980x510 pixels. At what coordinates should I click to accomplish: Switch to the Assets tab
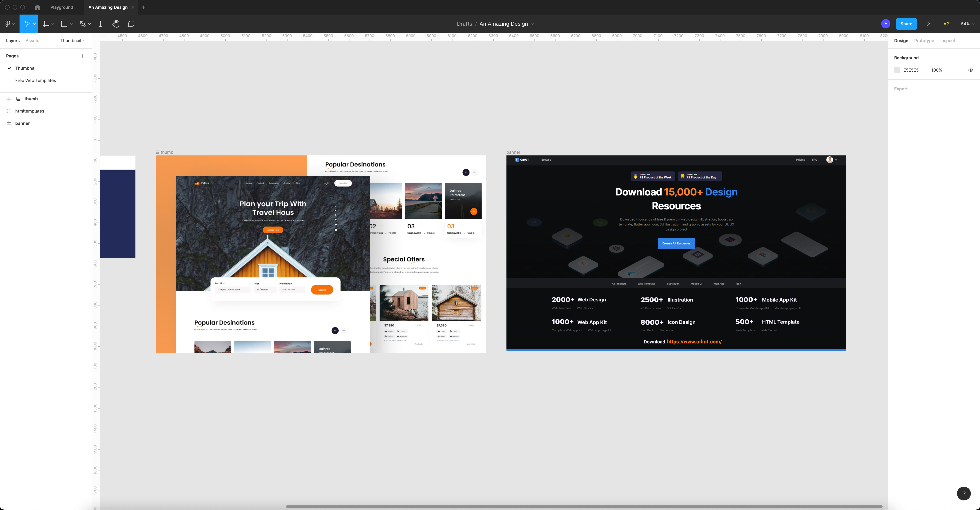tap(32, 41)
